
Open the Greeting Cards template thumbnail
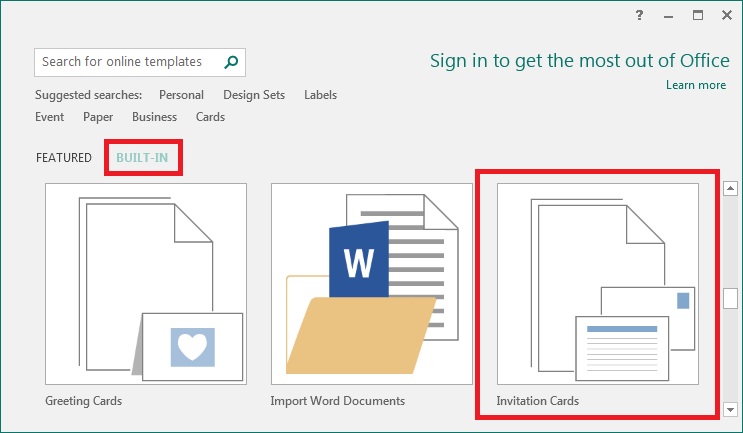(146, 284)
